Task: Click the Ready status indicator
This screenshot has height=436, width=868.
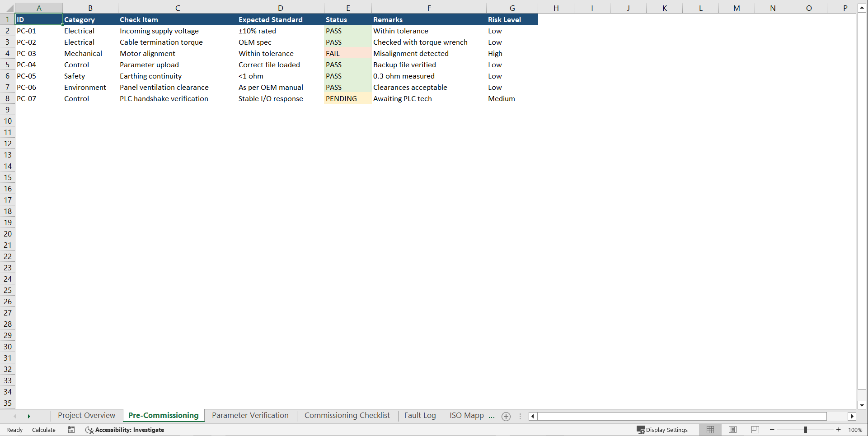Action: click(14, 430)
